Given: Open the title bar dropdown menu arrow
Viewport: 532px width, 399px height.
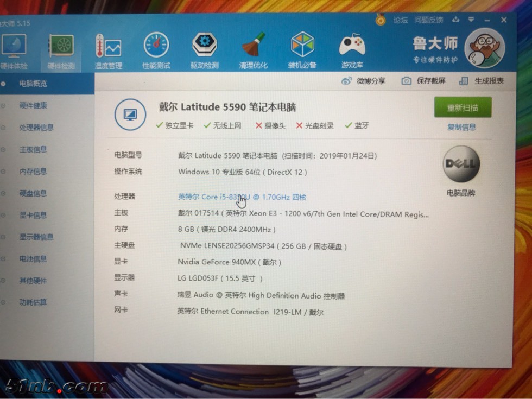Looking at the screenshot, I should 470,20.
